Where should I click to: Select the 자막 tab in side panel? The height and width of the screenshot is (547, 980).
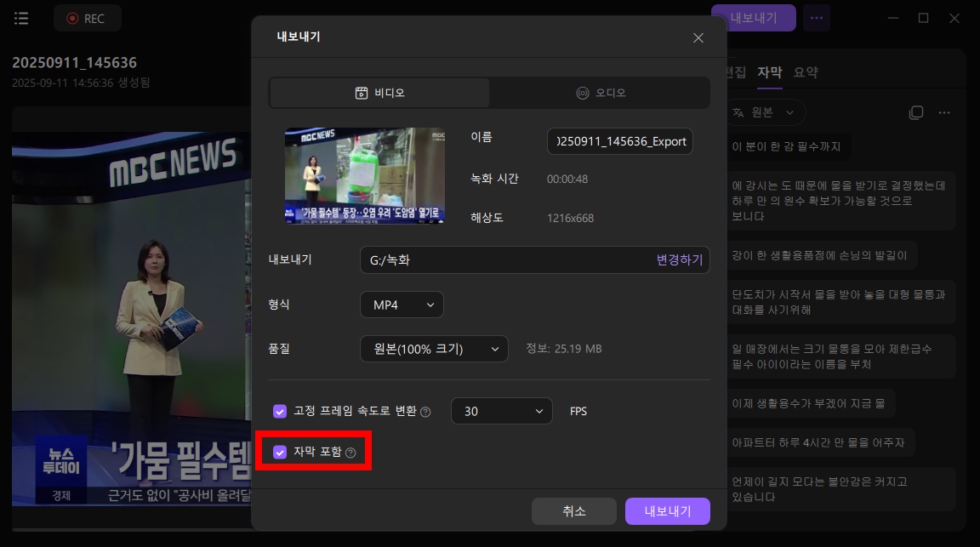pyautogui.click(x=769, y=72)
